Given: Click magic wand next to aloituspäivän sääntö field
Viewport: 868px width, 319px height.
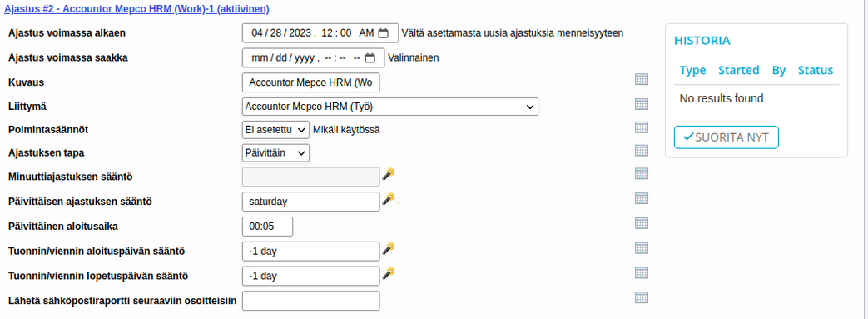Looking at the screenshot, I should pos(389,248).
